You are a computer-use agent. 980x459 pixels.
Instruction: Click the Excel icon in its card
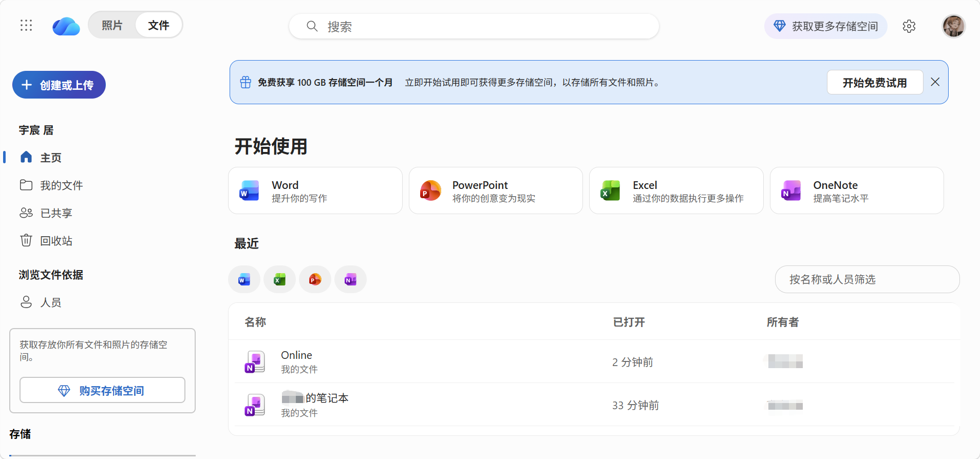tap(611, 190)
